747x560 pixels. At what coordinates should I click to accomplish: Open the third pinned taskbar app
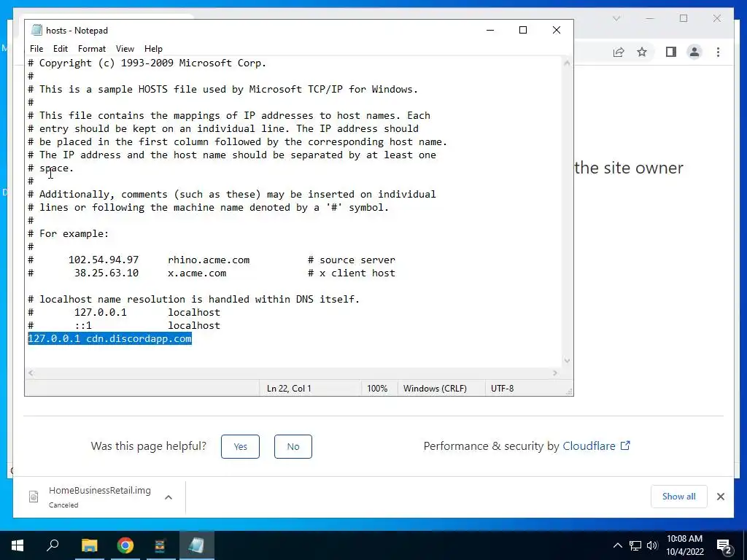160,545
